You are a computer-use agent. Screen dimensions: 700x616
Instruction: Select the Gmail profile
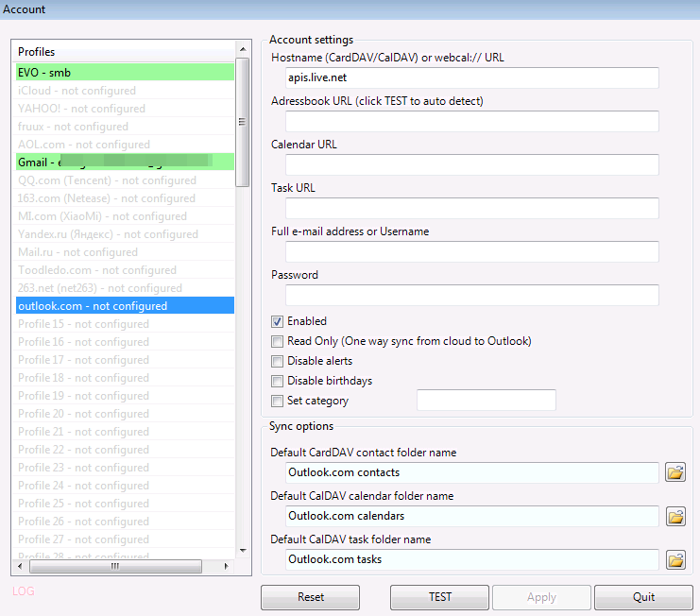125,163
